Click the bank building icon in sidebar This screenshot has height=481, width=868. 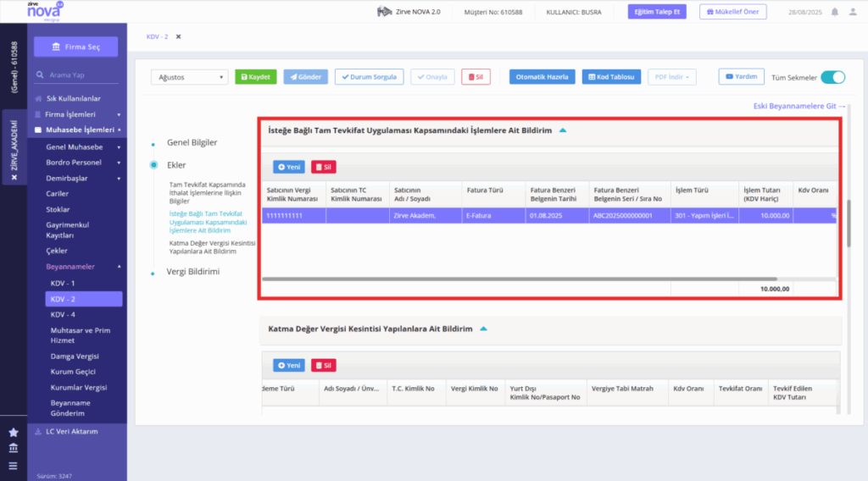(14, 448)
